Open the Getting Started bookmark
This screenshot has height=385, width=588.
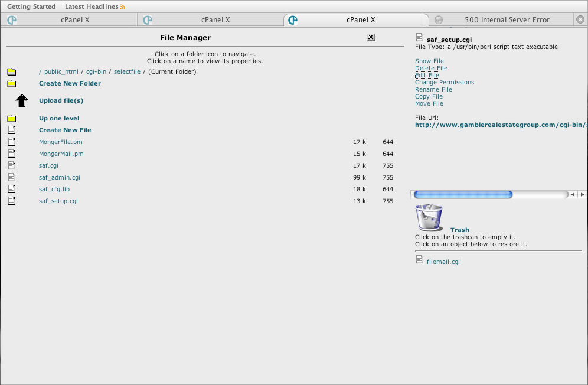coord(31,6)
